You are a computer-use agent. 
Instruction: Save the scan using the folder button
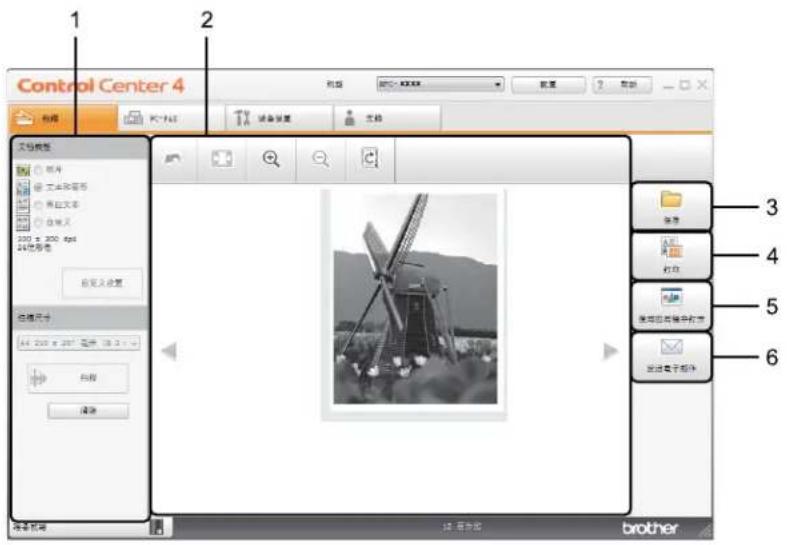(x=671, y=206)
